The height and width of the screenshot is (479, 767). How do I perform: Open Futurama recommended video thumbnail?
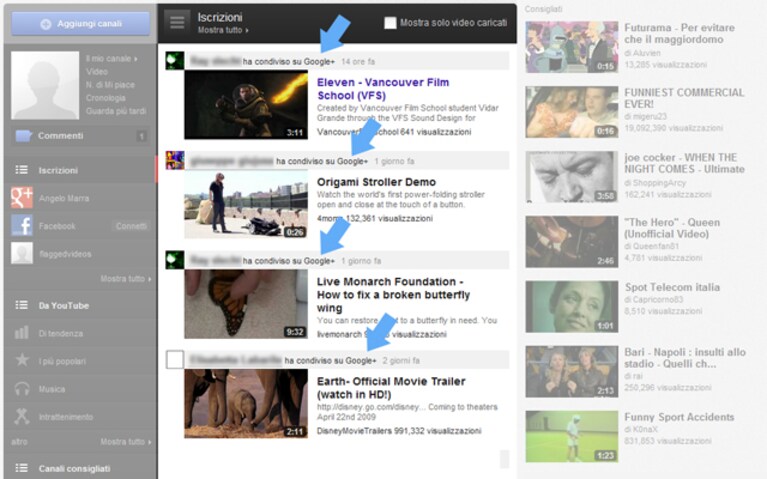(572, 47)
